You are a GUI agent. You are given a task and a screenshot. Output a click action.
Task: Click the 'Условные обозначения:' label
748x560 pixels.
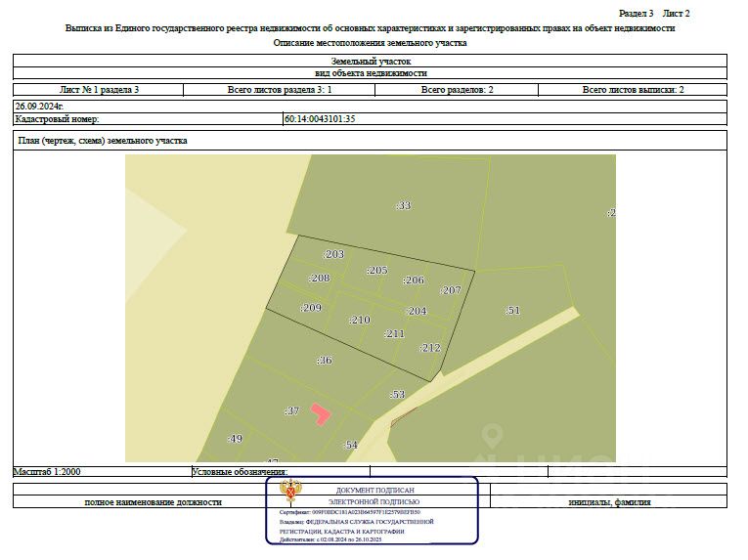[240, 472]
